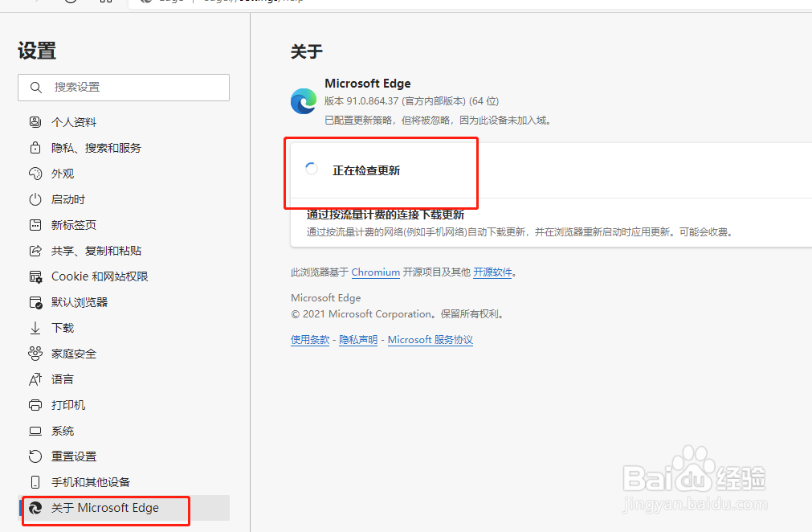This screenshot has width=812, height=532.
Task: Click the 默认浏览器 default browser icon
Action: 35,302
